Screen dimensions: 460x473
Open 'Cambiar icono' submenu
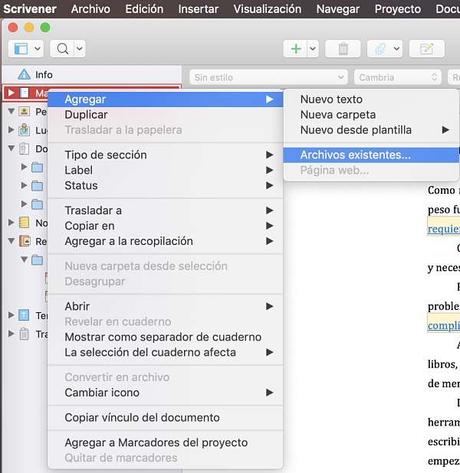(166, 393)
